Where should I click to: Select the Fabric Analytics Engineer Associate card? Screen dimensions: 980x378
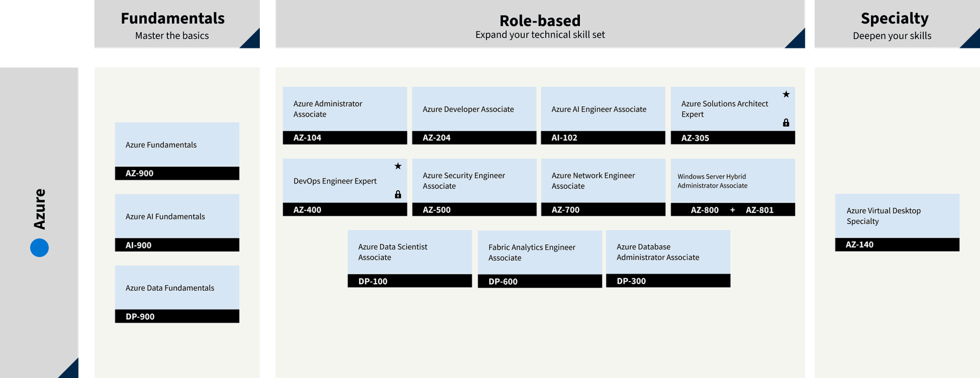540,253
